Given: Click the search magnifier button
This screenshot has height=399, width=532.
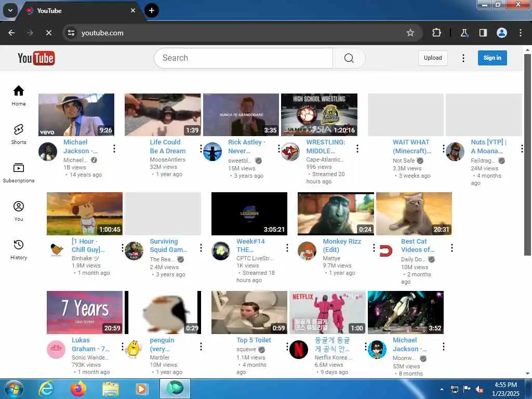Looking at the screenshot, I should [x=349, y=58].
